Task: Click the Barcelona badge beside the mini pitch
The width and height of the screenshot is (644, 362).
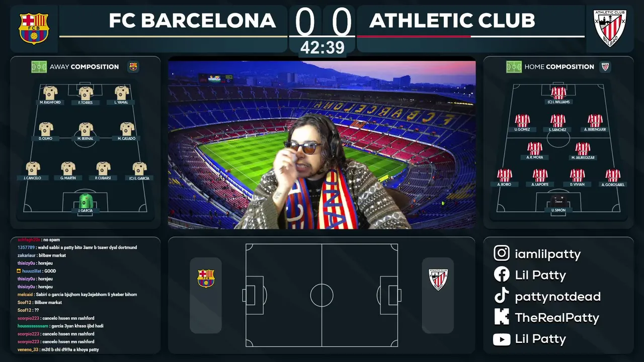Action: (206, 278)
